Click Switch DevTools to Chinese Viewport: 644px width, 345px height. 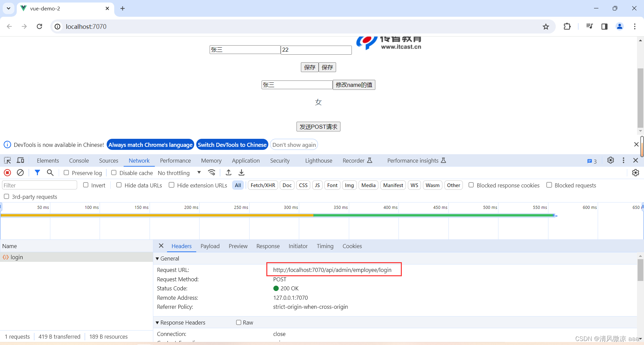pyautogui.click(x=232, y=145)
